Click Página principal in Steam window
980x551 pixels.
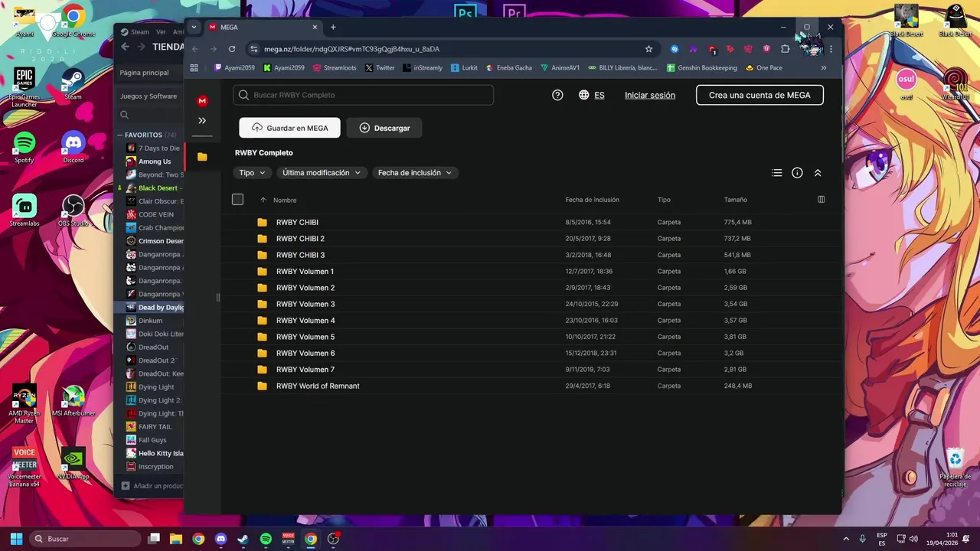coord(144,73)
